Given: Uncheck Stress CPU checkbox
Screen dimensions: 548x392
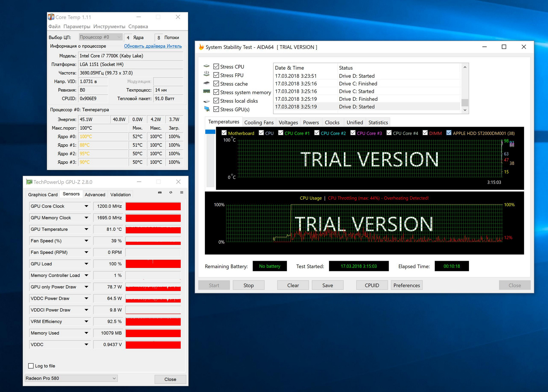Looking at the screenshot, I should [216, 66].
